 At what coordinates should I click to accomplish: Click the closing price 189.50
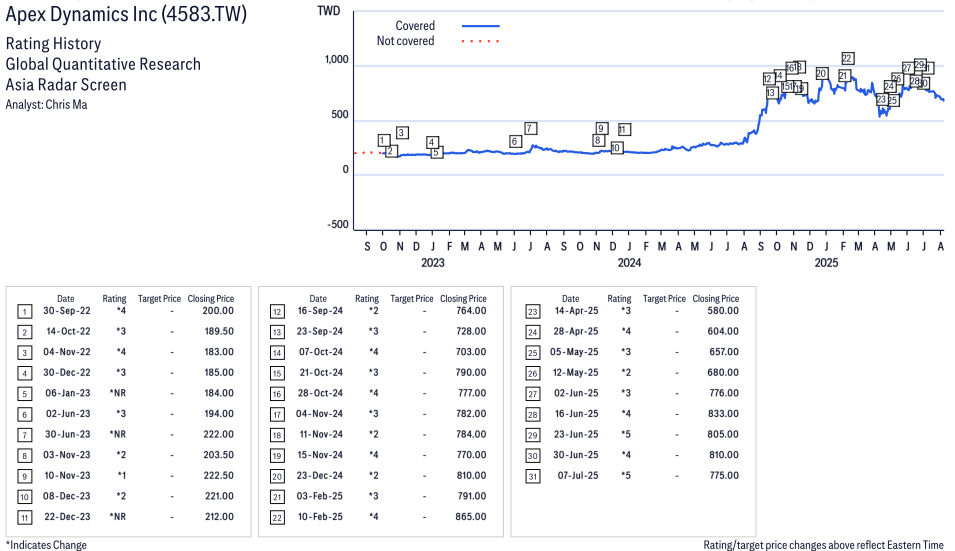219,331
